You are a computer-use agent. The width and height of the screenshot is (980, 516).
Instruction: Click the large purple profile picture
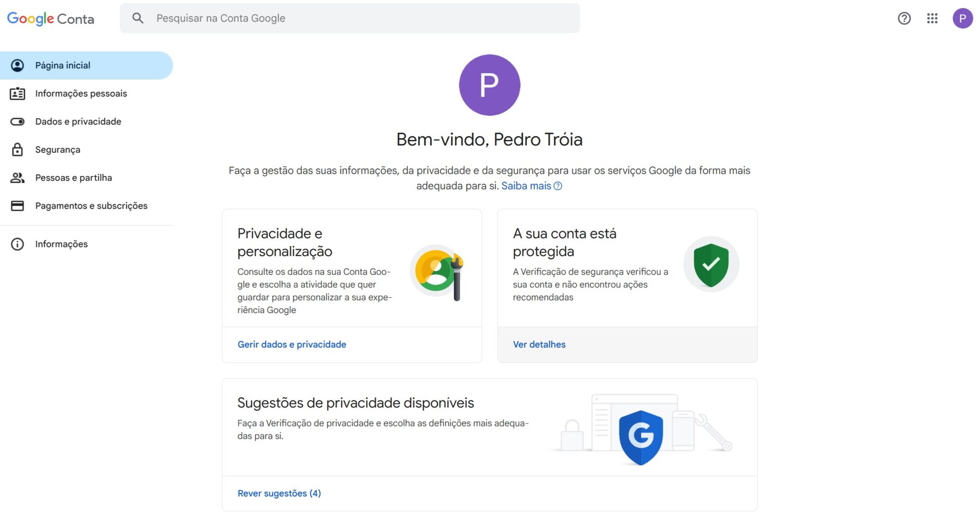[489, 85]
